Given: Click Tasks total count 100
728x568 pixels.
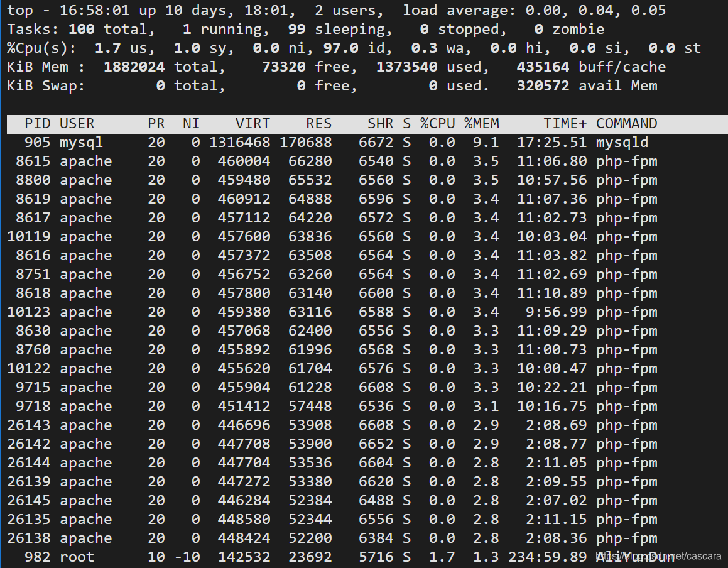Looking at the screenshot, I should point(81,30).
